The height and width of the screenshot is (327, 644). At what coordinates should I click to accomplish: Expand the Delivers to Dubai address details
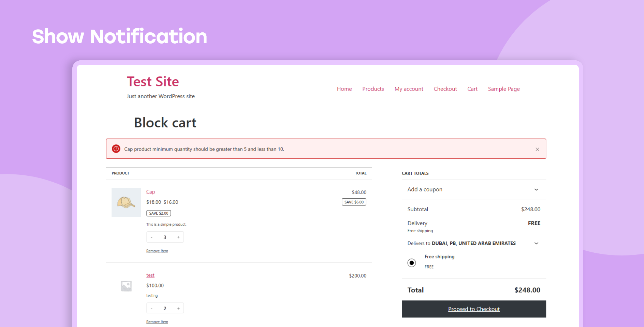[x=536, y=243]
